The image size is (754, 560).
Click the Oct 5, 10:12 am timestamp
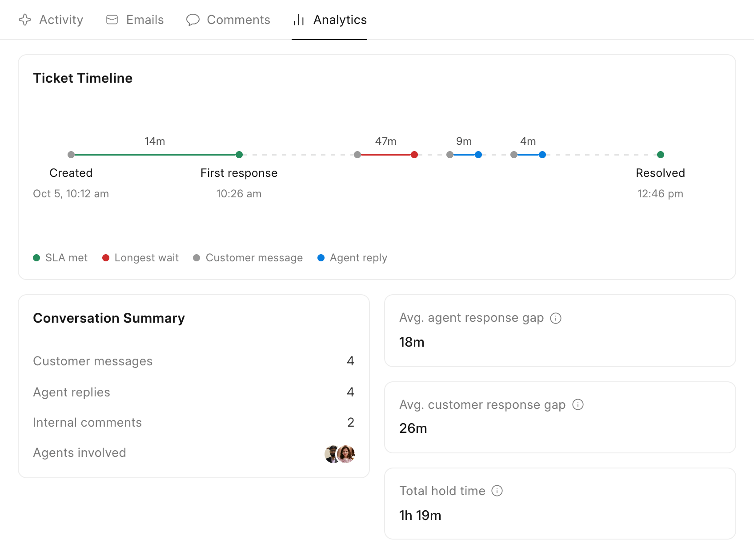point(71,194)
